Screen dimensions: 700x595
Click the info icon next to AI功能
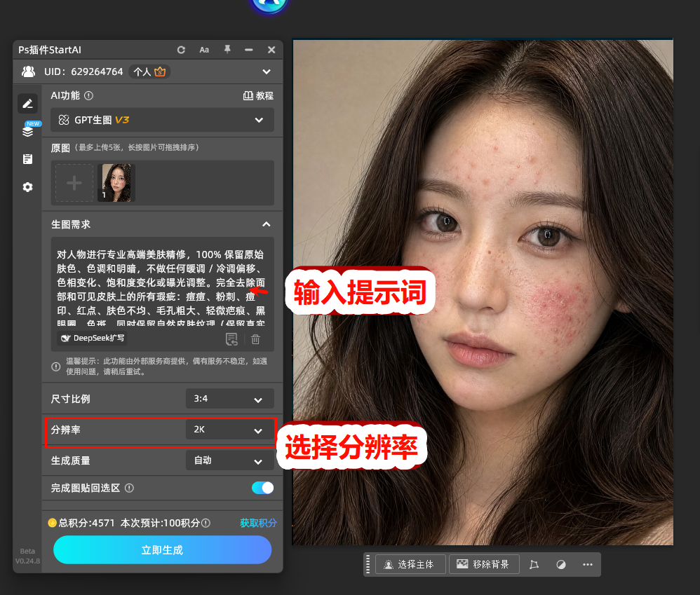pyautogui.click(x=89, y=95)
